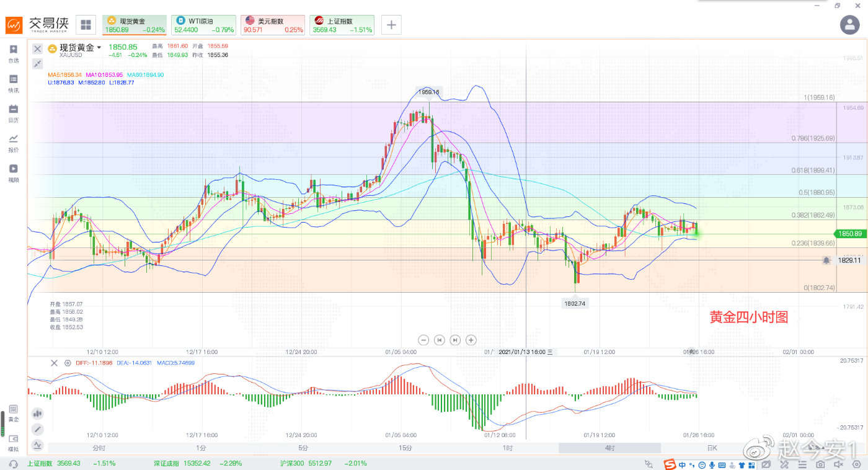Click the crosshair date label 2021/01/13 16:00

(526, 352)
